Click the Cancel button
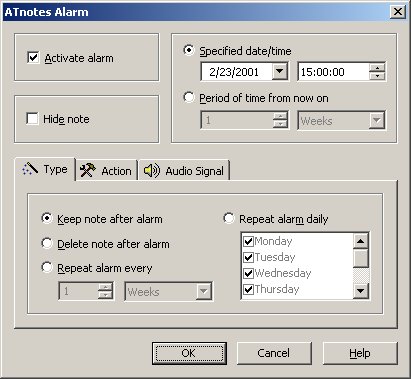 pyautogui.click(x=274, y=353)
